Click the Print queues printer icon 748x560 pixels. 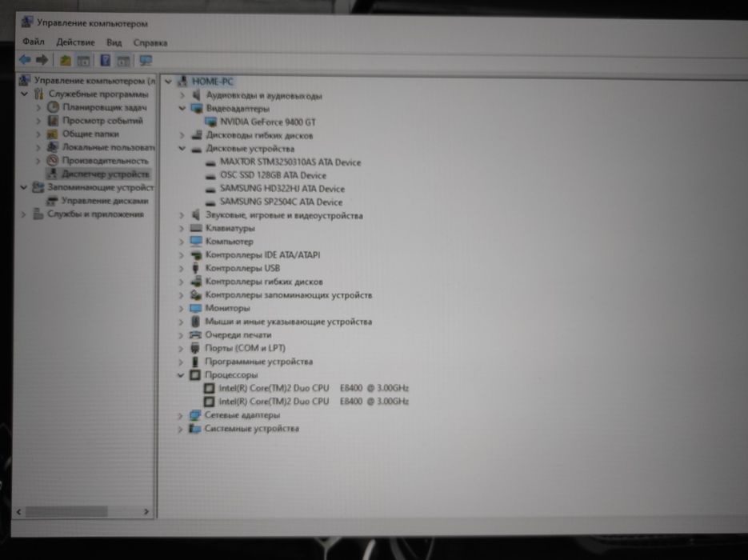click(195, 335)
